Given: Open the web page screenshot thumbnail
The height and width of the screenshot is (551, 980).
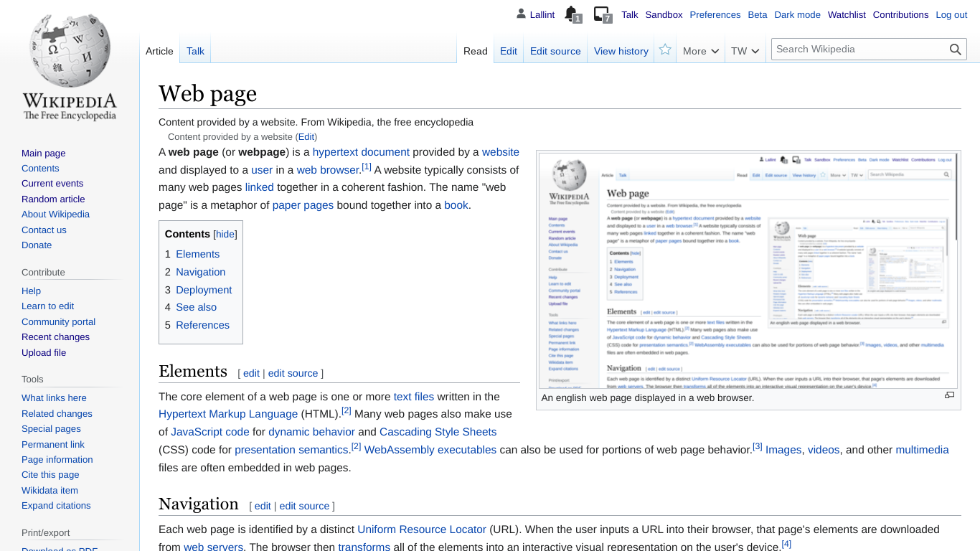Looking at the screenshot, I should point(748,271).
